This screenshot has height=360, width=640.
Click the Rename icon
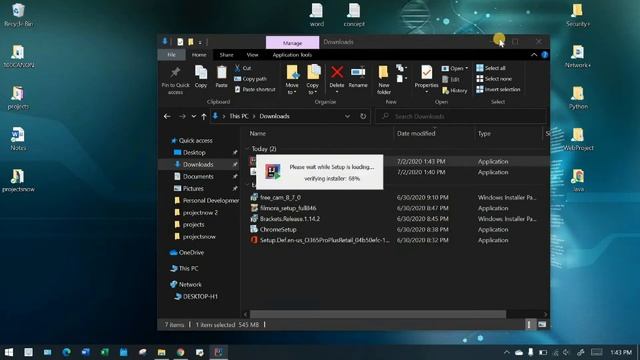click(358, 77)
